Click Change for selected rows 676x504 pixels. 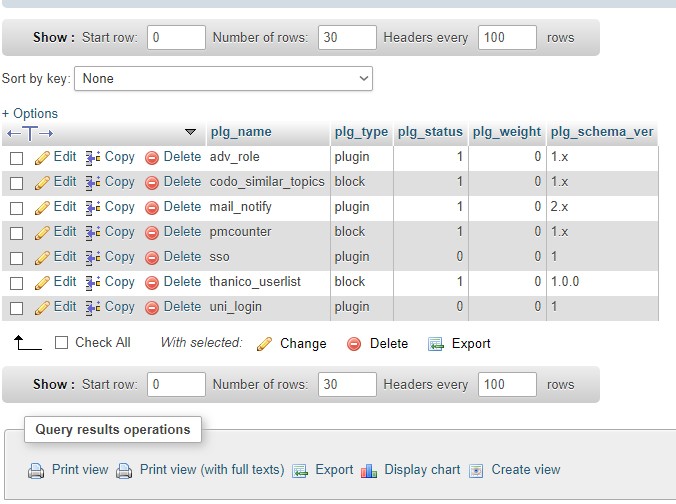click(x=292, y=344)
